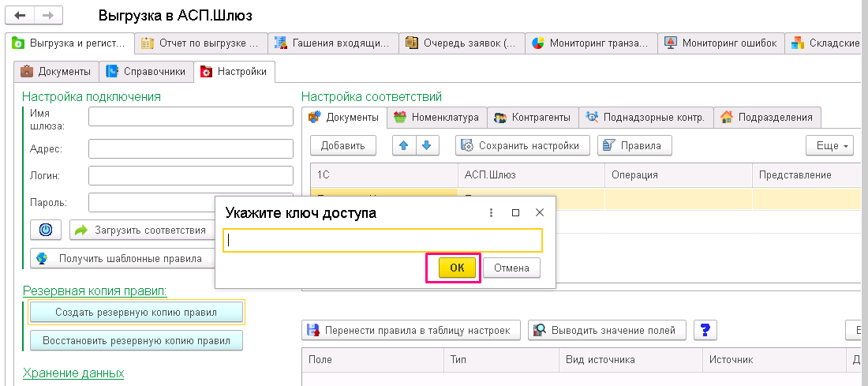Close the Укажите ключ доступа dialog
868x386 pixels.
[540, 212]
